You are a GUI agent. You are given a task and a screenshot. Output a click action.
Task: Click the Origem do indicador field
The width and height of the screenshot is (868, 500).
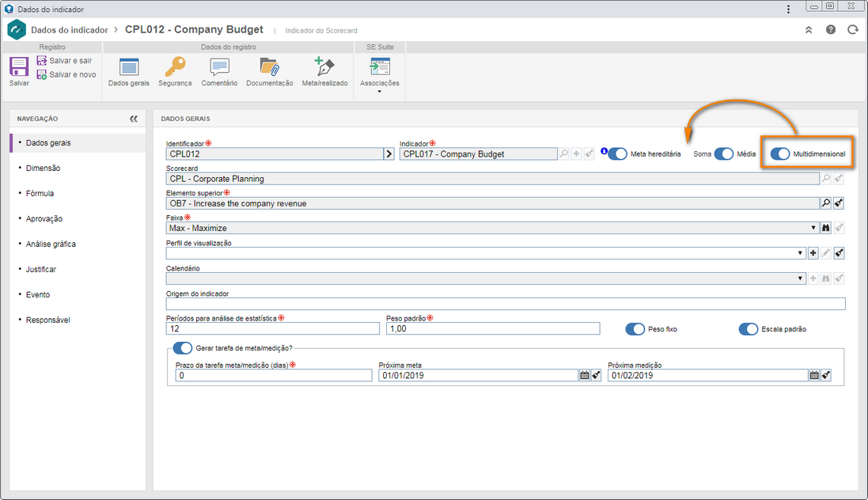point(506,304)
